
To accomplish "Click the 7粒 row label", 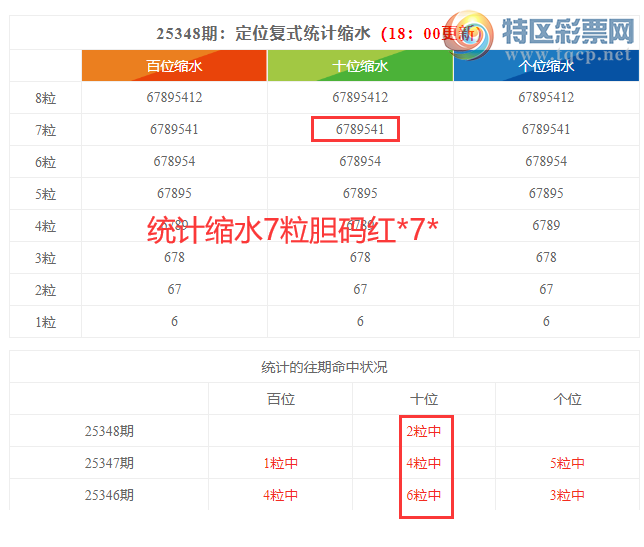I will pyautogui.click(x=45, y=130).
